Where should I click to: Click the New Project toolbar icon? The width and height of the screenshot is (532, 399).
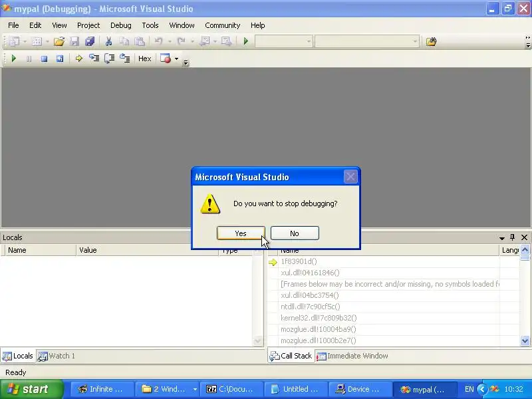(x=14, y=41)
